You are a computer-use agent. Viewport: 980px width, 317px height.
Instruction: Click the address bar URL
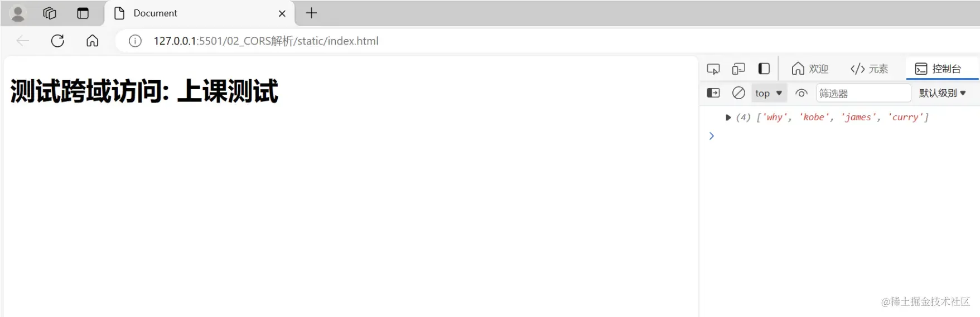(x=266, y=41)
